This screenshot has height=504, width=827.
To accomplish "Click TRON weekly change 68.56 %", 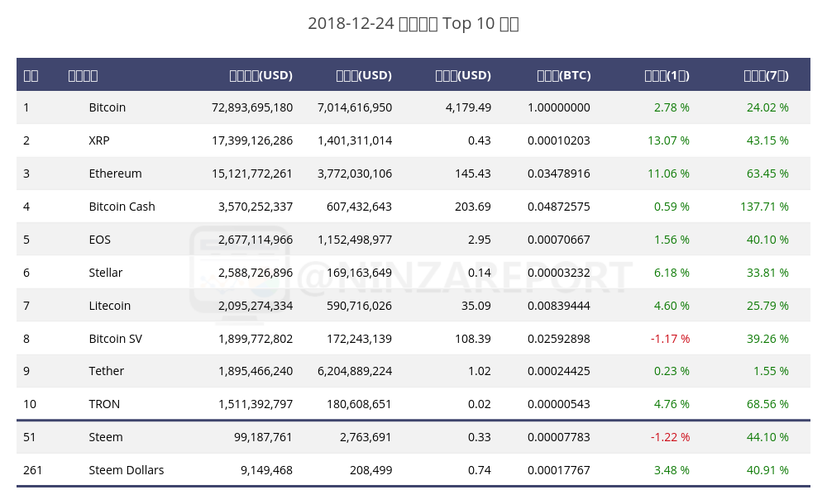I will (x=767, y=404).
